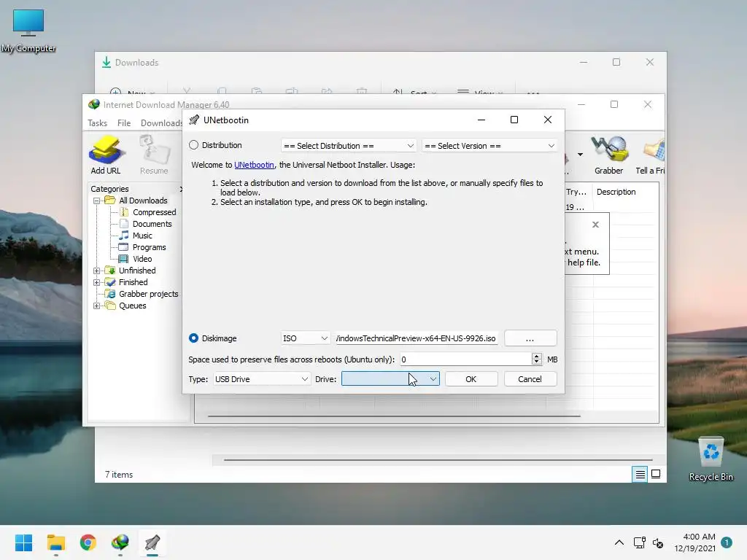
Task: Open the USB Drive type dropdown
Action: (x=262, y=379)
